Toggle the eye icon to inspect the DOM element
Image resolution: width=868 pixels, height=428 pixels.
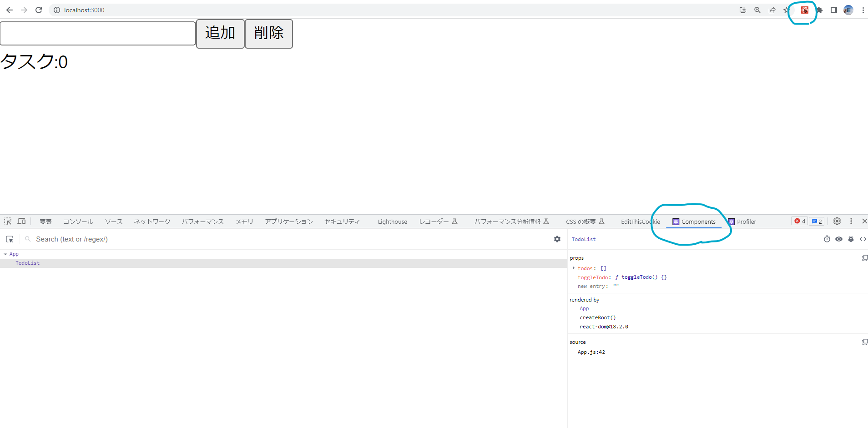(x=839, y=239)
